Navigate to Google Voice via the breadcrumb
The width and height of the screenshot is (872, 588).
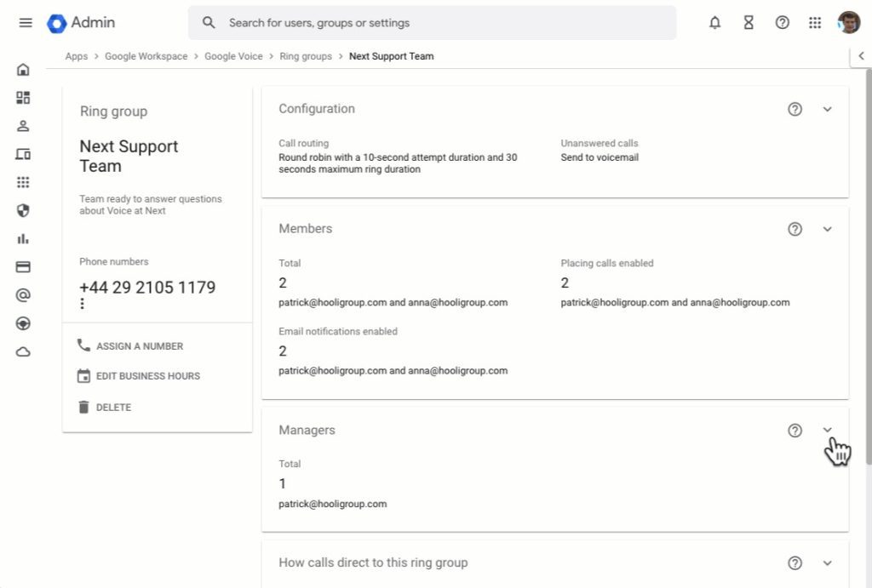click(233, 56)
